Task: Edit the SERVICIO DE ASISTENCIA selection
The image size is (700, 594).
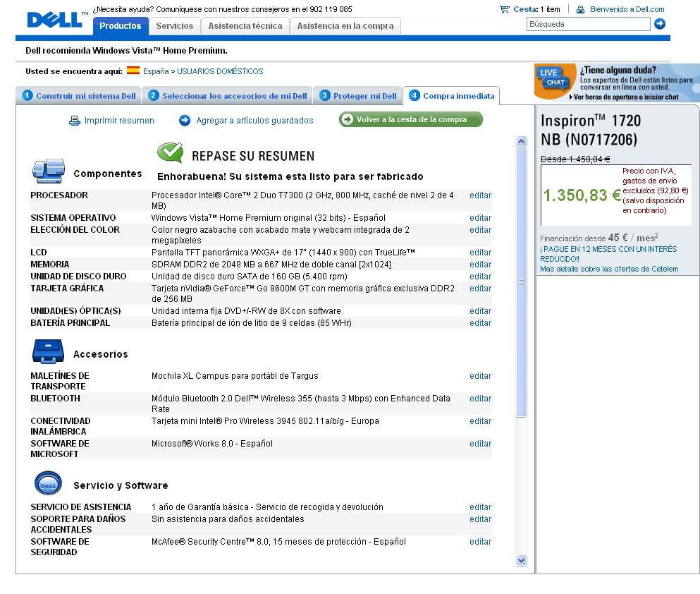Action: coord(480,507)
